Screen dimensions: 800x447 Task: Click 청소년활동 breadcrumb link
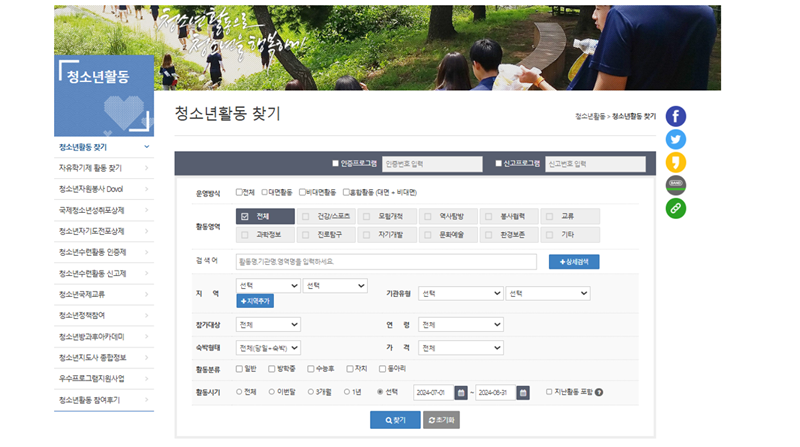click(x=590, y=116)
